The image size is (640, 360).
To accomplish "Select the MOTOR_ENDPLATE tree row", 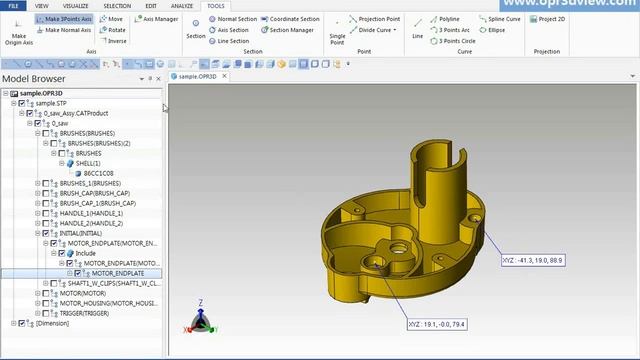I will 82,273.
